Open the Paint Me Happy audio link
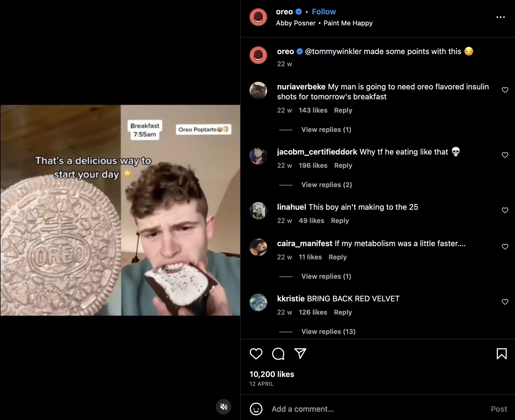Viewport: 515px width, 420px height. click(x=348, y=23)
